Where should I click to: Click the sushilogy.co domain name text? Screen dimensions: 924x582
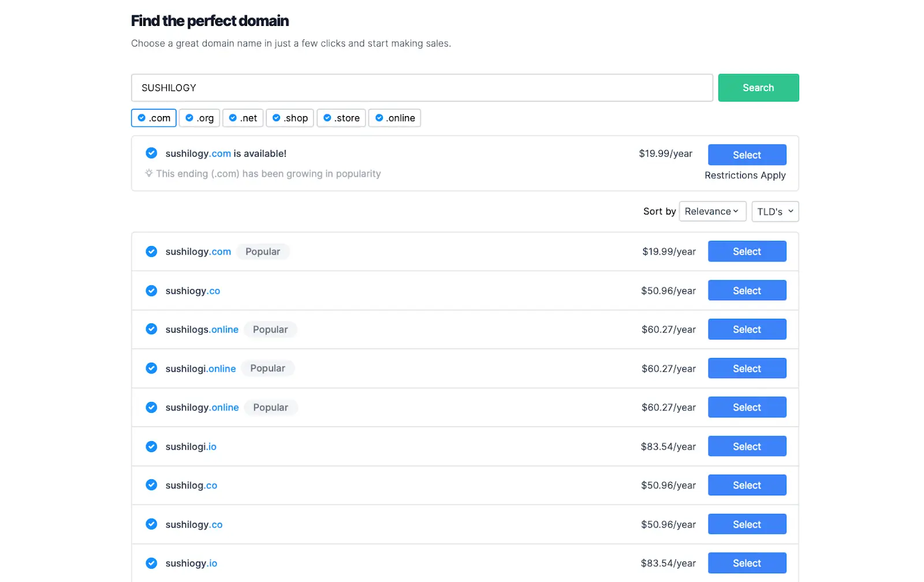194,524
